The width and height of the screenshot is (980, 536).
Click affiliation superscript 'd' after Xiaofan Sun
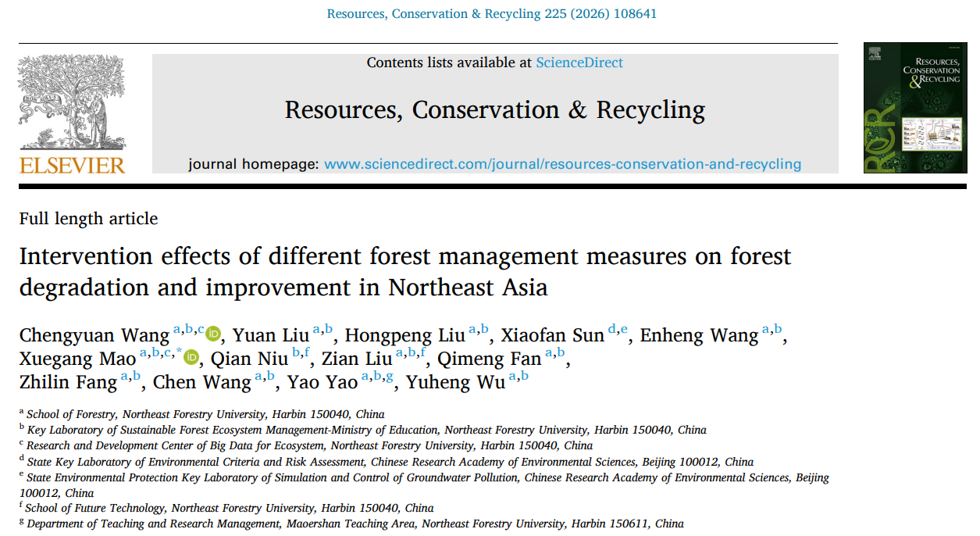612,330
